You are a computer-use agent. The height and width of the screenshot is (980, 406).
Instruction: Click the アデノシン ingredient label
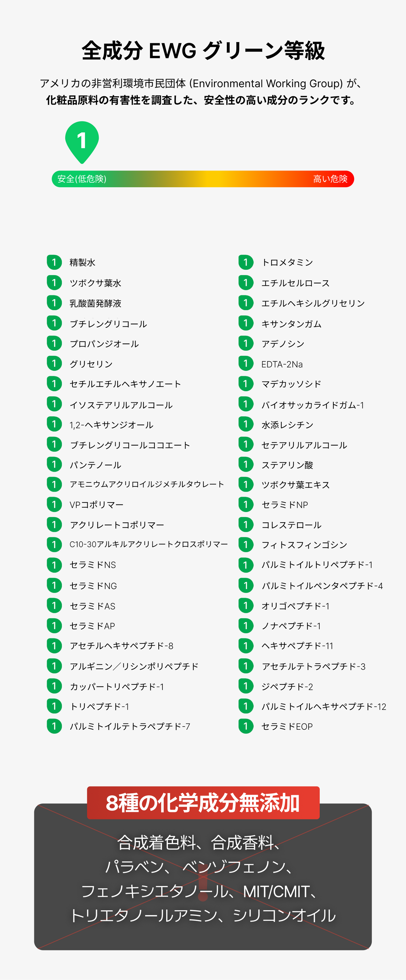click(x=283, y=344)
